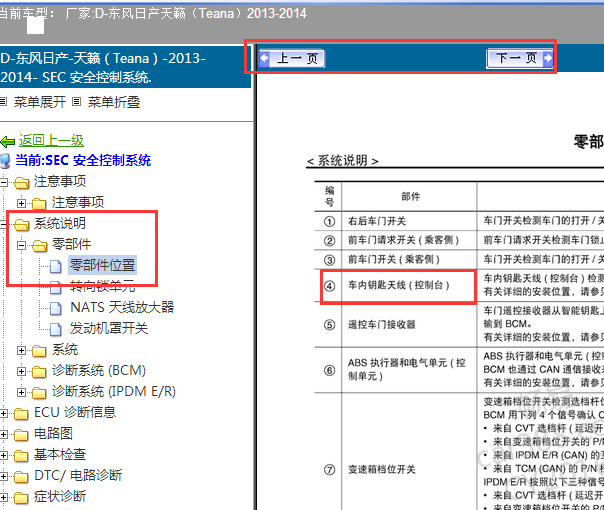The height and width of the screenshot is (510, 604).
Task: Click the folder icon beside 零部件
Action: click(40, 245)
